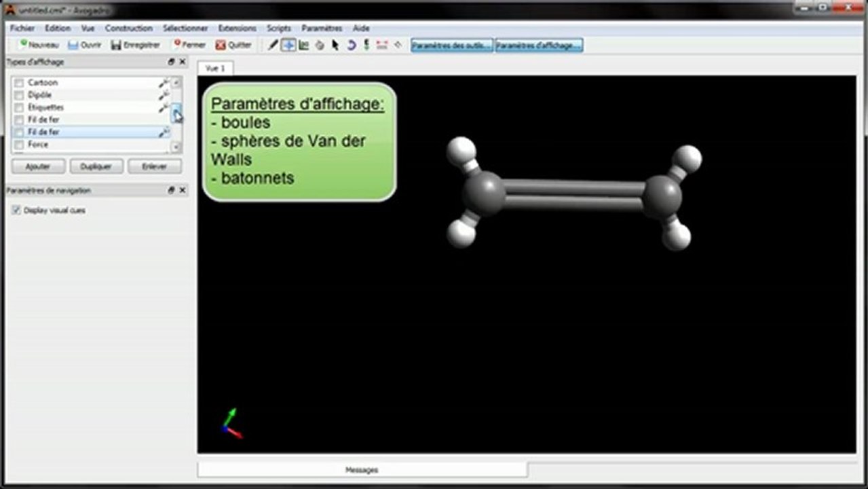Open the Messages tab
This screenshot has height=489, width=868.
pyautogui.click(x=362, y=470)
